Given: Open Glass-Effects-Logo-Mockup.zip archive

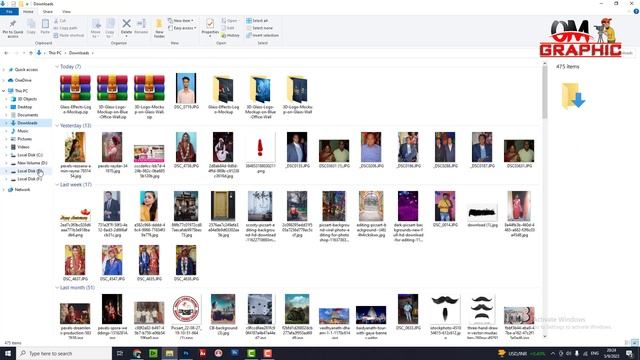Looking at the screenshot, I should point(75,94).
